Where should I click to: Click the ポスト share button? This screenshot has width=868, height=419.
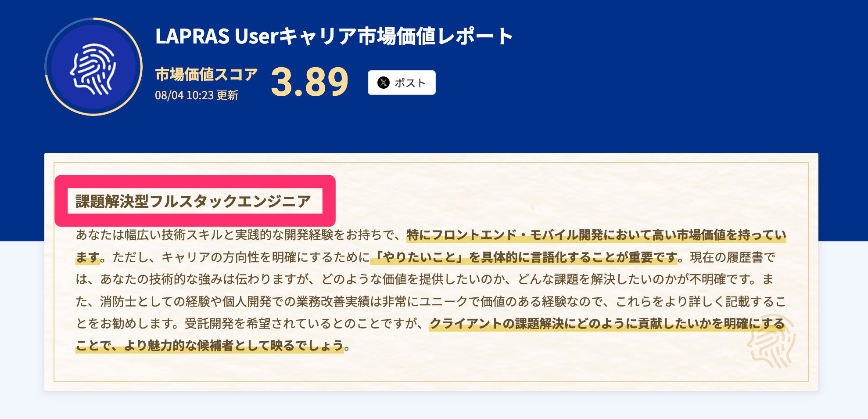point(402,83)
